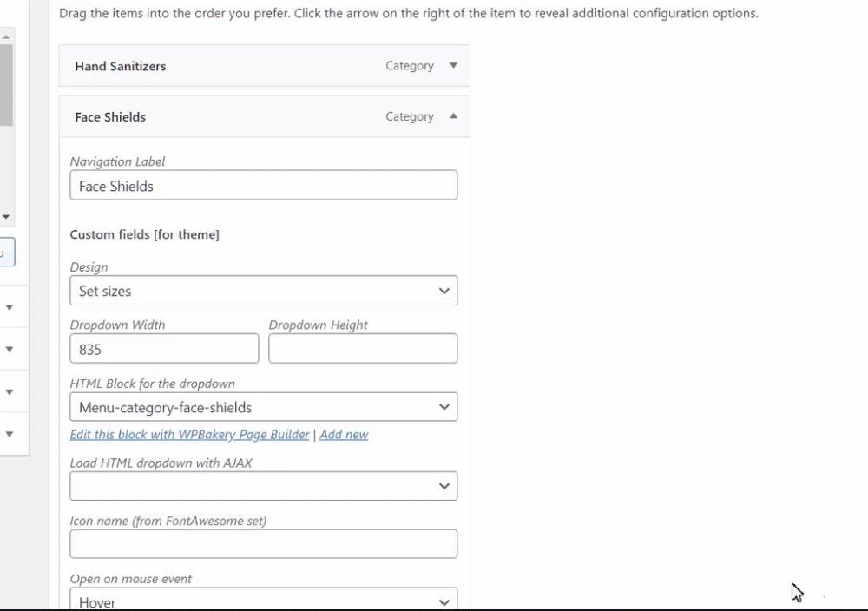Click the left panel scrollbar up arrow
The height and width of the screenshot is (611, 868).
point(6,37)
